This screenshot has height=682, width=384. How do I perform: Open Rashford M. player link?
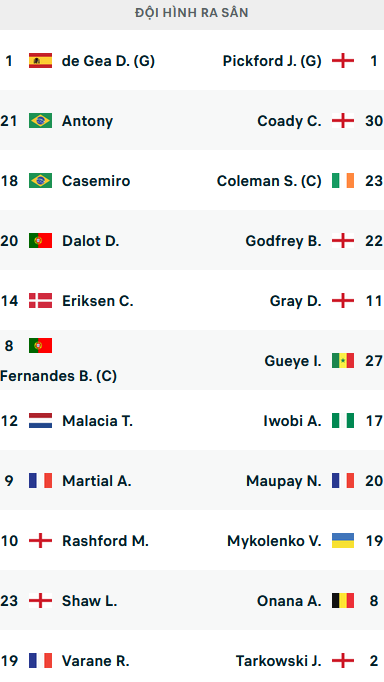[105, 541]
